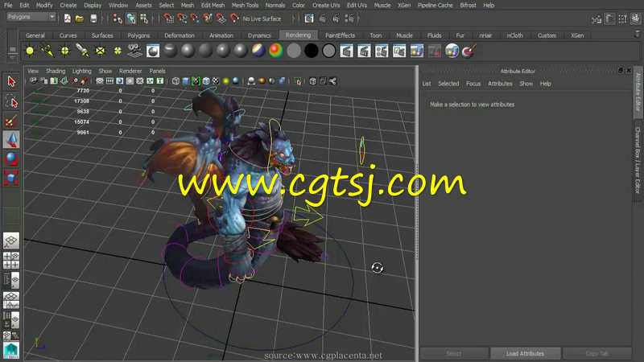Open scene folder icon
This screenshot has width=644, height=362.
pos(80,19)
